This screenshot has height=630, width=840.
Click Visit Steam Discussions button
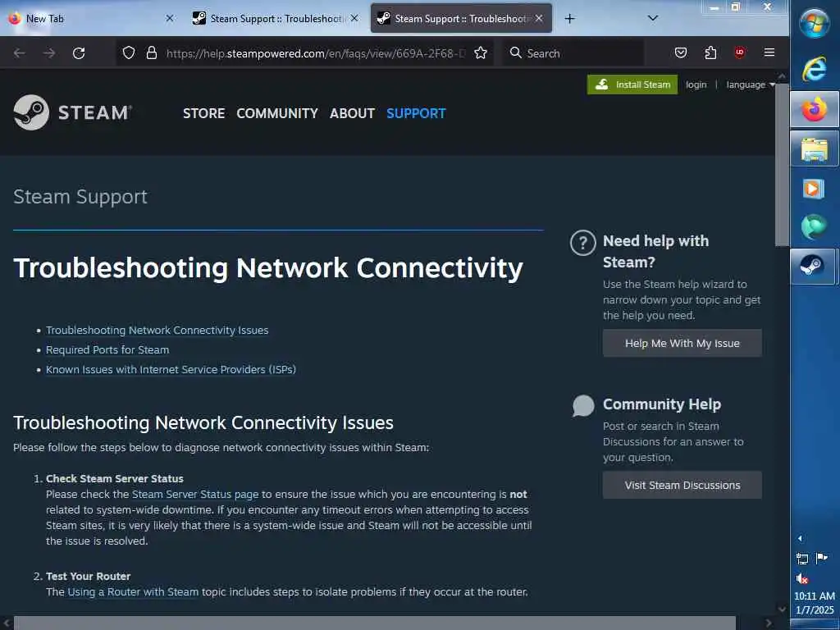coord(682,486)
